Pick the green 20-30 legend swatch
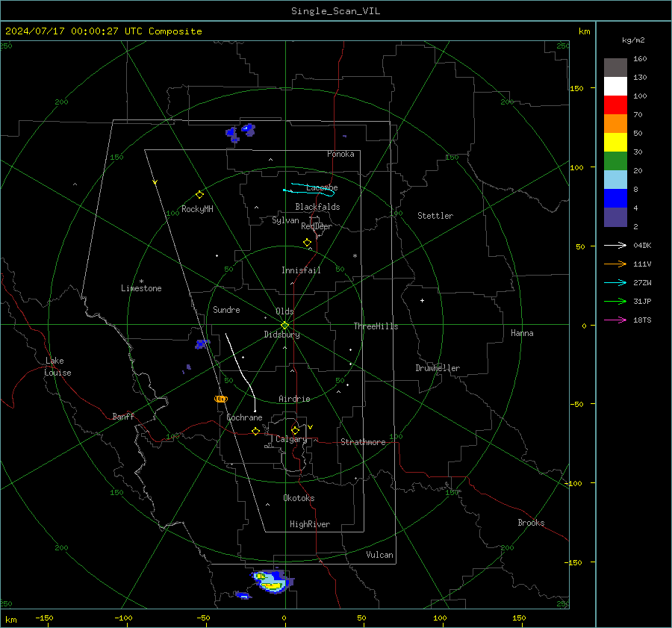The width and height of the screenshot is (672, 628). (615, 161)
